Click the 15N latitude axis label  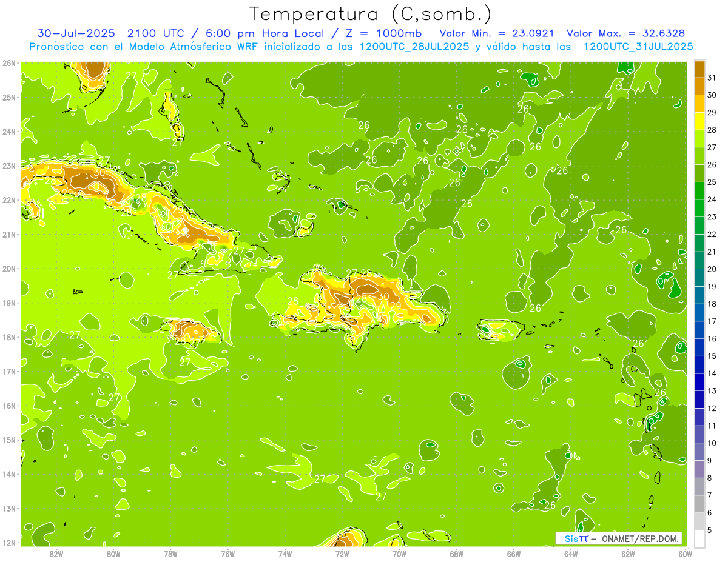click(x=9, y=440)
